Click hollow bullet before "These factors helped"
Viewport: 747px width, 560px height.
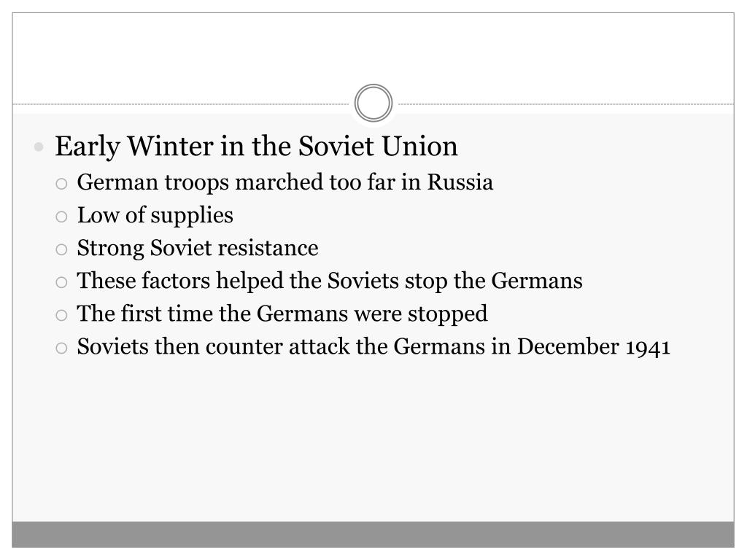61,282
